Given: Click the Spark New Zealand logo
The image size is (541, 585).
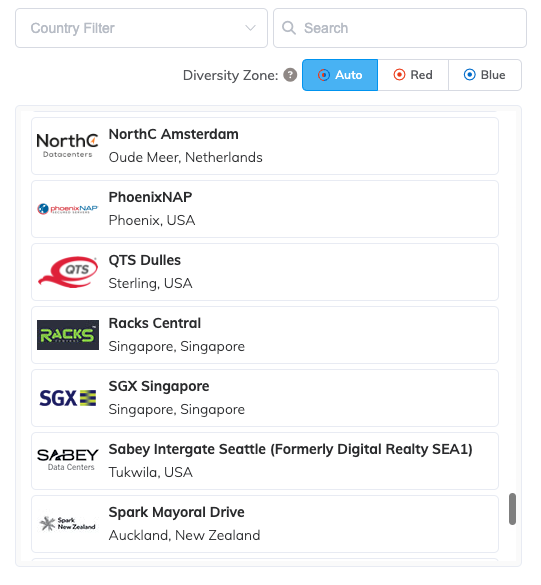Looking at the screenshot, I should [68, 523].
